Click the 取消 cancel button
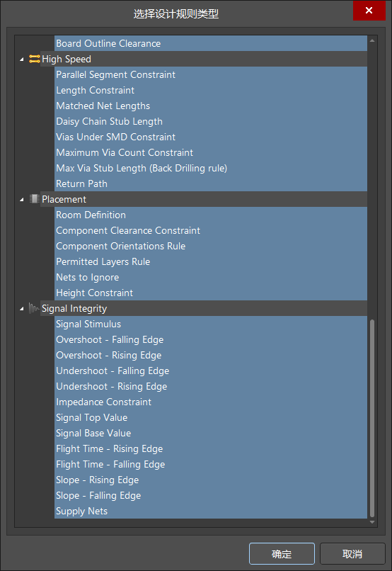392x571 pixels. [352, 554]
